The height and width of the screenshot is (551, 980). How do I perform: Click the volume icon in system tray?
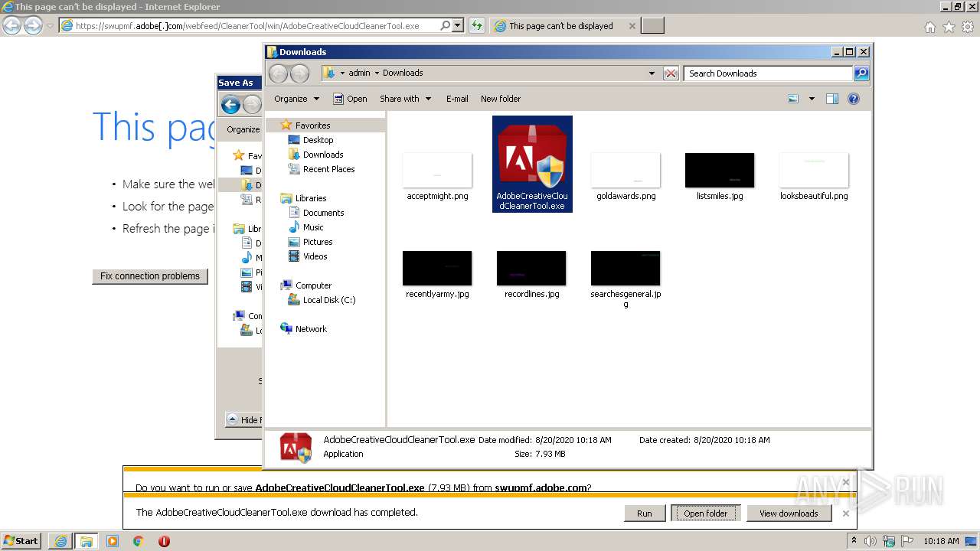[x=870, y=541]
